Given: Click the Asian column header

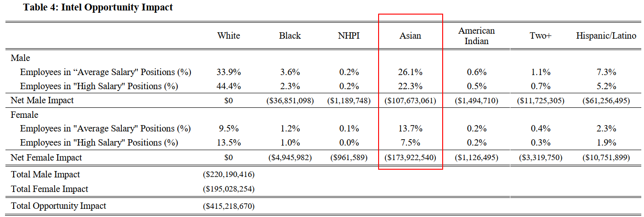Looking at the screenshot, I should click(410, 35).
